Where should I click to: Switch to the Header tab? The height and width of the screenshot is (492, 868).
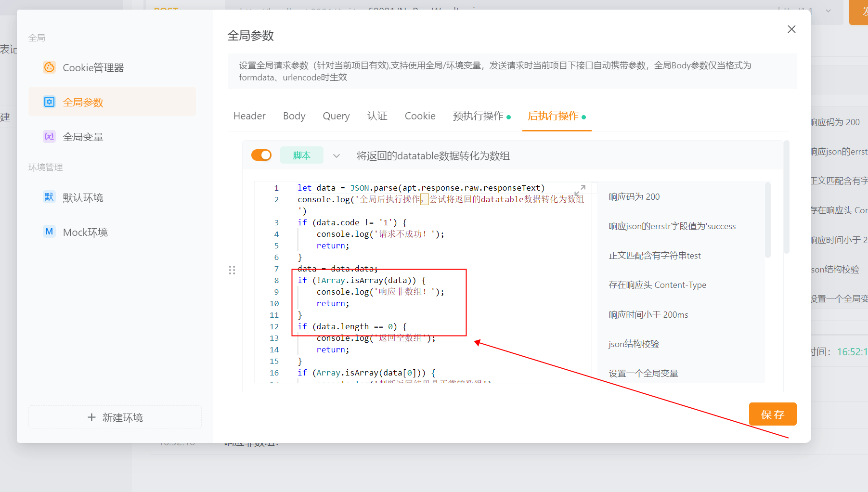pyautogui.click(x=249, y=116)
